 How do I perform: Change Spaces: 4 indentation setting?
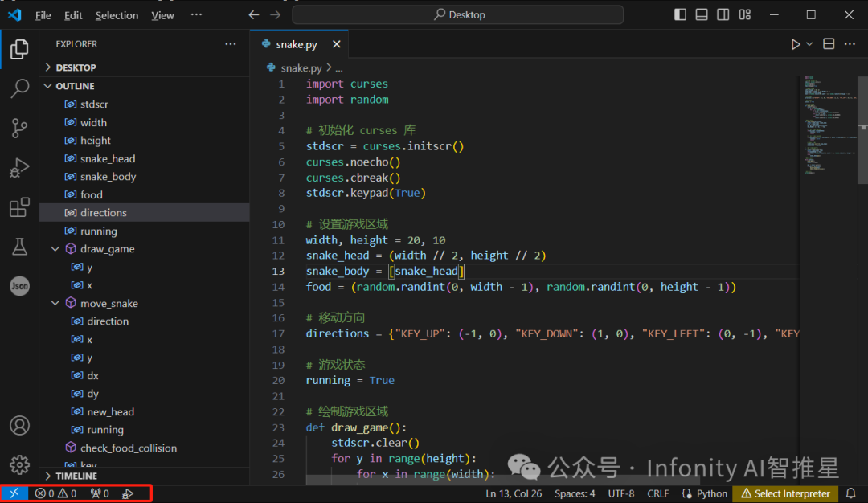575,493
